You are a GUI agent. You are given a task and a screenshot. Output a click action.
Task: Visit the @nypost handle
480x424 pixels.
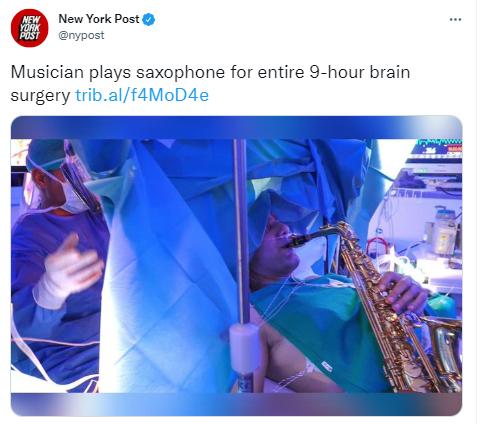coord(81,35)
